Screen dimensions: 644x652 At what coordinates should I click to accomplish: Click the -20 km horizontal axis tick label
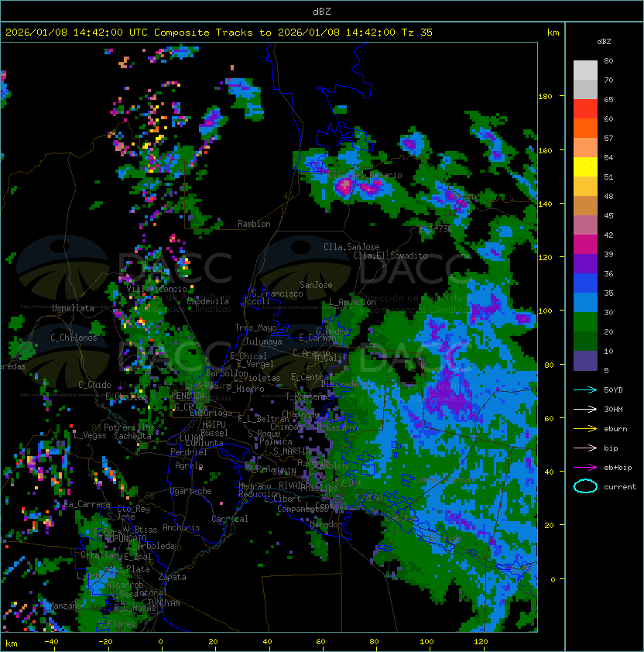pos(105,642)
